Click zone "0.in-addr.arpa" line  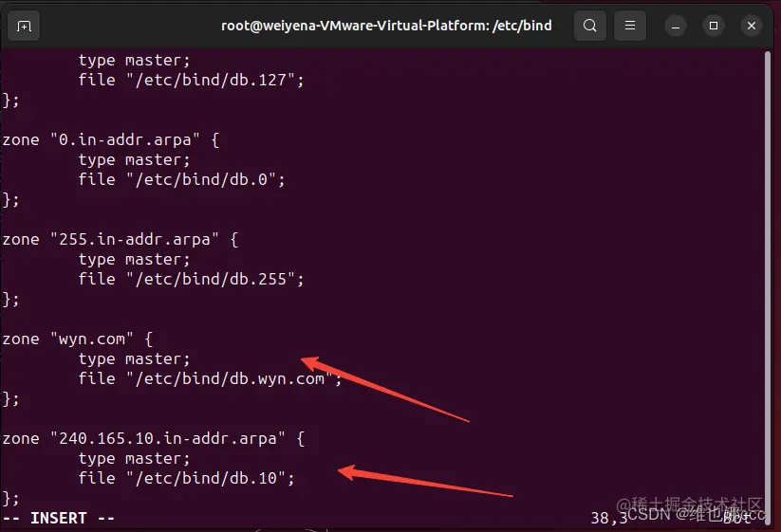tap(111, 139)
